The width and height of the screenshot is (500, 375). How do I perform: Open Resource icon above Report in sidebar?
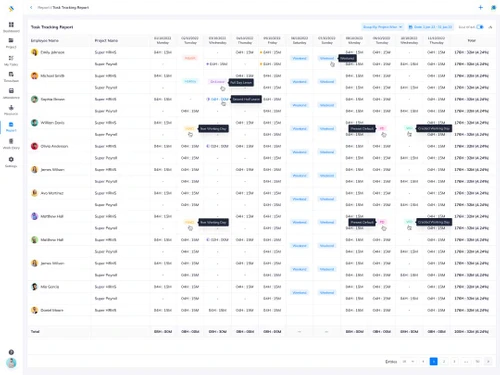click(x=11, y=107)
